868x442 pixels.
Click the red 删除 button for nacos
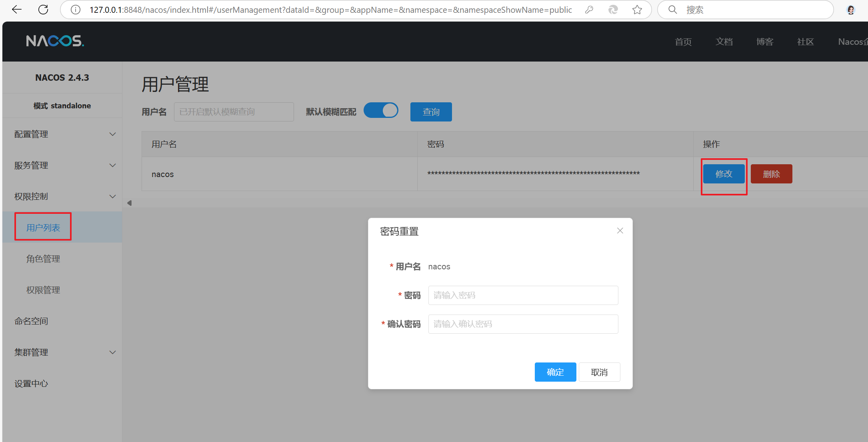pos(771,174)
